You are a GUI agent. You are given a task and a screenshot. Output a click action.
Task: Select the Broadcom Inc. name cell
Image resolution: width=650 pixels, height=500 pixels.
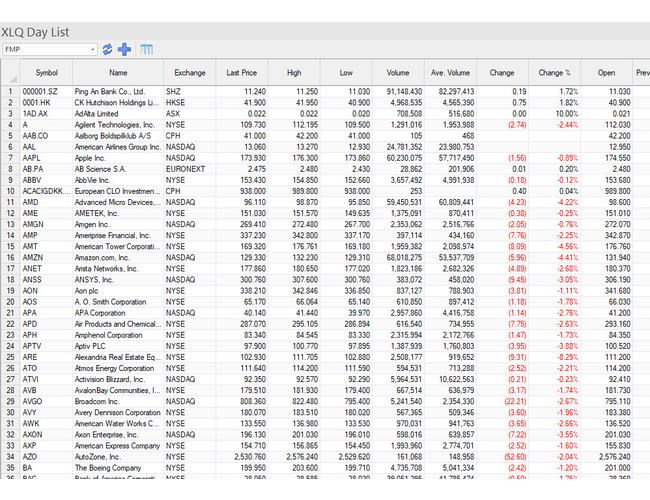pyautogui.click(x=118, y=401)
